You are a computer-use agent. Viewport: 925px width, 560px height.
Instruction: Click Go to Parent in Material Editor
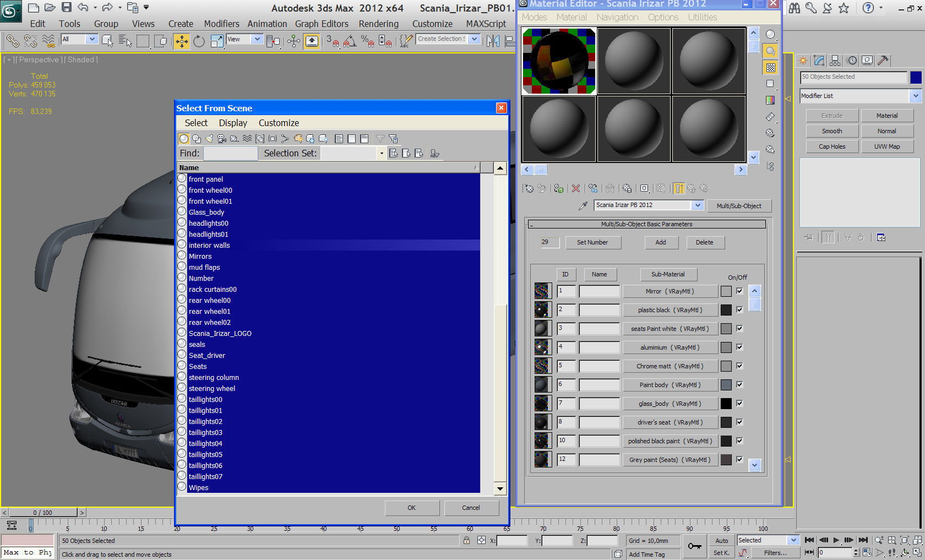692,188
